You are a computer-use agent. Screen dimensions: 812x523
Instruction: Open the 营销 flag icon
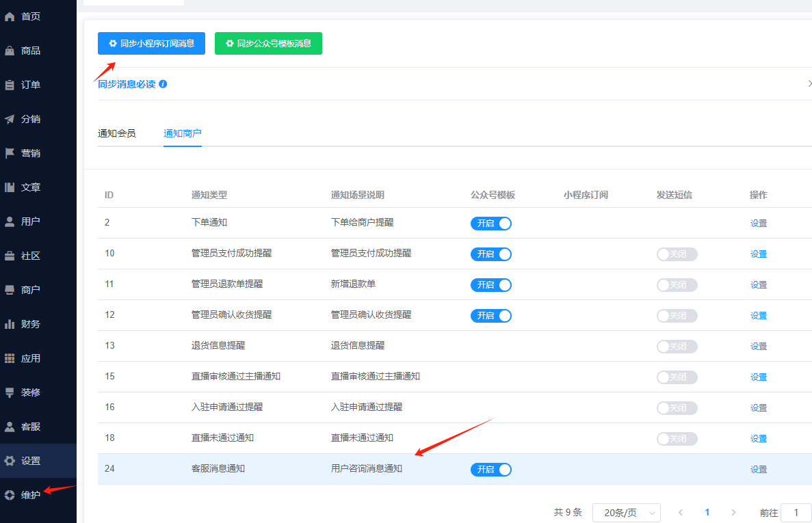coord(10,153)
